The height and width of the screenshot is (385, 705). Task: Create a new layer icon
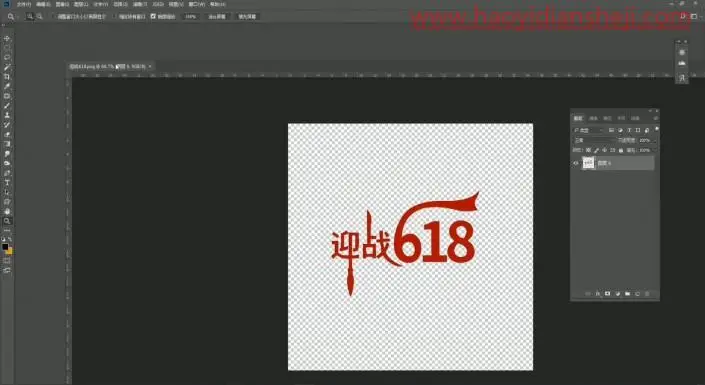click(x=638, y=294)
